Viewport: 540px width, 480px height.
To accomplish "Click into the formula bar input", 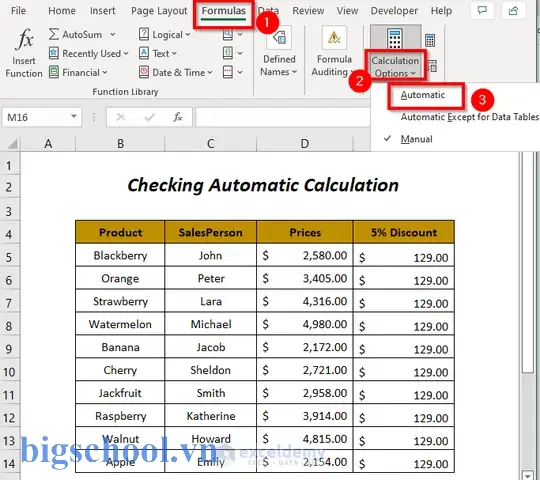I will [x=282, y=117].
